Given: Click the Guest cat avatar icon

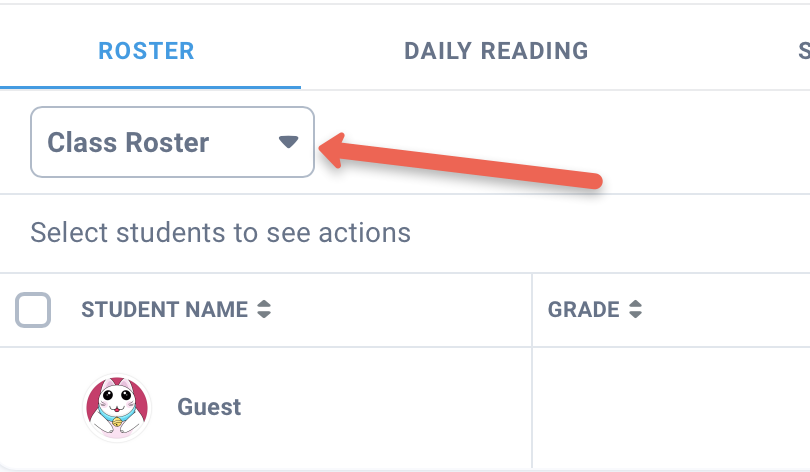Looking at the screenshot, I should (x=116, y=408).
